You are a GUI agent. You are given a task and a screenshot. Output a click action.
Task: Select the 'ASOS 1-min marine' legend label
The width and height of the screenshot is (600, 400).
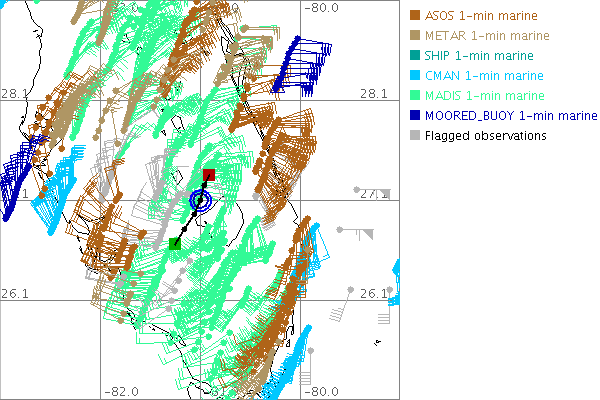pyautogui.click(x=480, y=16)
